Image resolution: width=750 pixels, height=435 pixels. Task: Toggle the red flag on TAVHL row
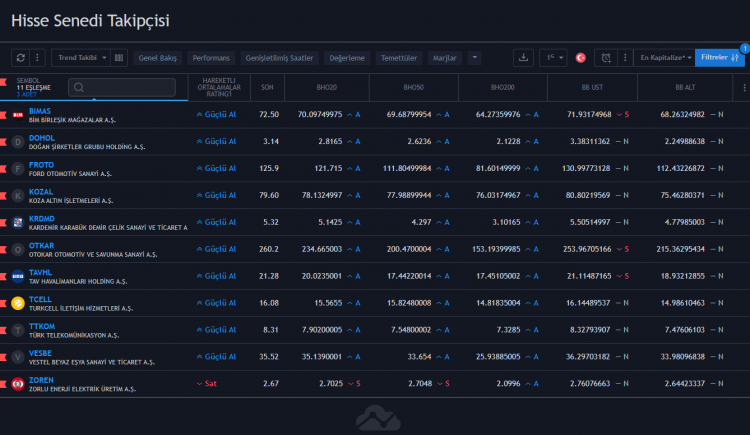(3, 277)
